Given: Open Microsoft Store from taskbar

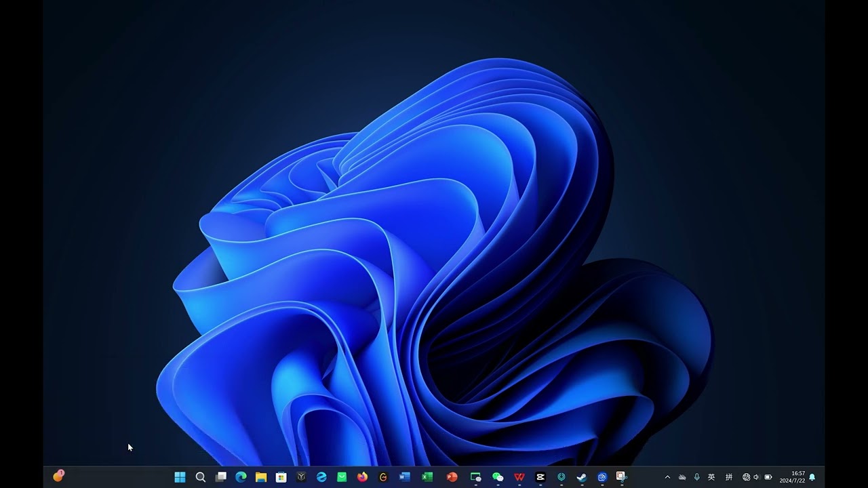Looking at the screenshot, I should coord(281,477).
